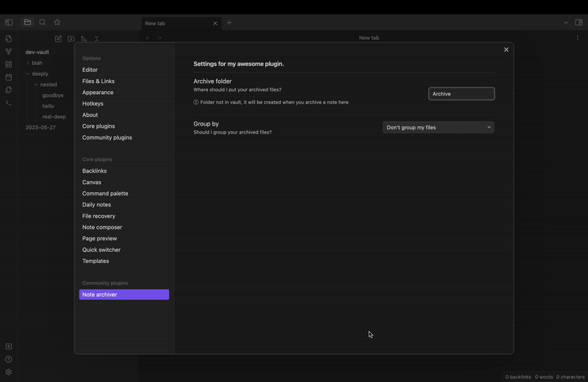Image resolution: width=588 pixels, height=382 pixels.
Task: Open the starred bookmarks icon
Action: tap(57, 23)
